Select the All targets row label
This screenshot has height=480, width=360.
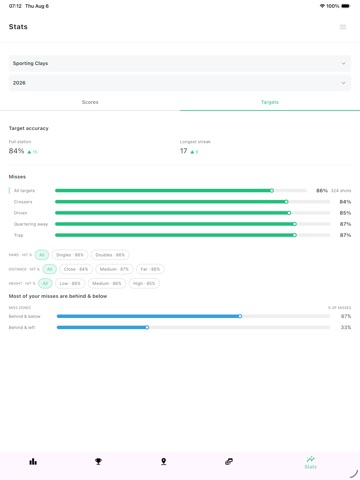click(x=24, y=191)
